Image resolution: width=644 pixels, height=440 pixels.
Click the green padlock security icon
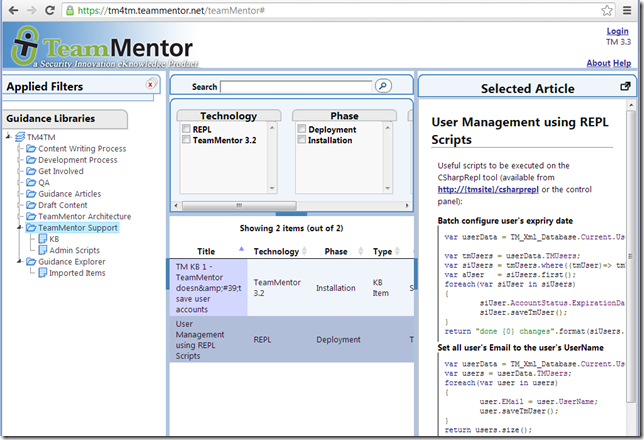click(70, 10)
